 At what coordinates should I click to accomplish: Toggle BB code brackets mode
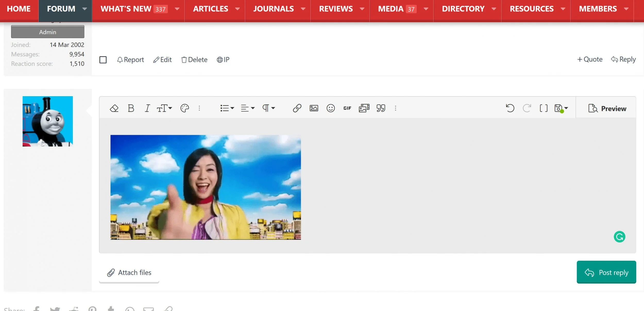click(544, 108)
